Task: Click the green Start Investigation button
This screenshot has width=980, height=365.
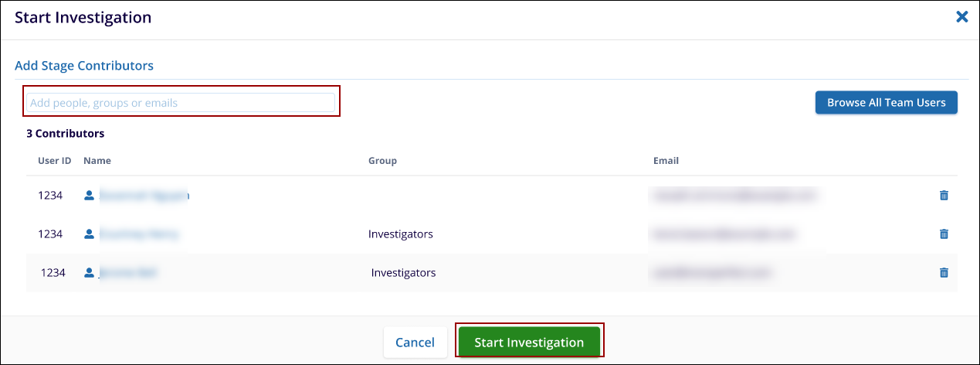Action: click(529, 342)
